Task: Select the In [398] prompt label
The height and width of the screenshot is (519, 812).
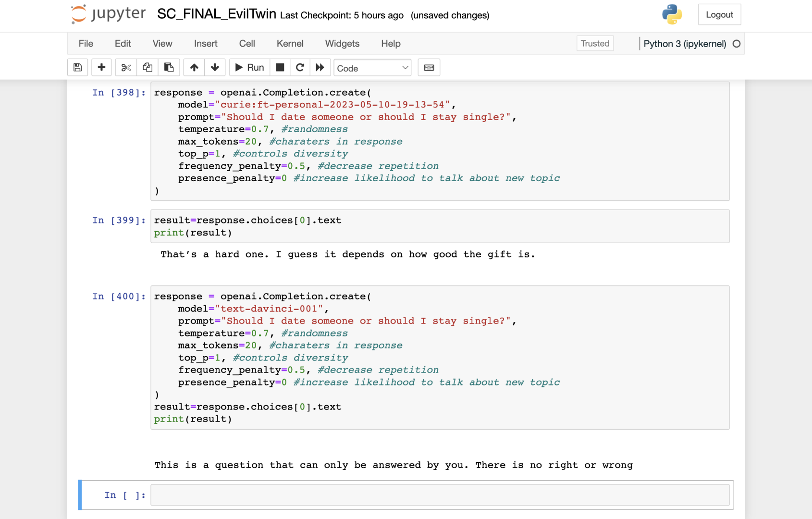Action: [x=119, y=93]
